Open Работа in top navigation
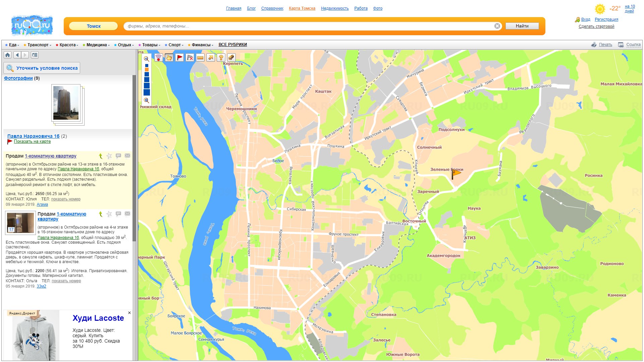Image resolution: width=644 pixels, height=362 pixels. [361, 8]
